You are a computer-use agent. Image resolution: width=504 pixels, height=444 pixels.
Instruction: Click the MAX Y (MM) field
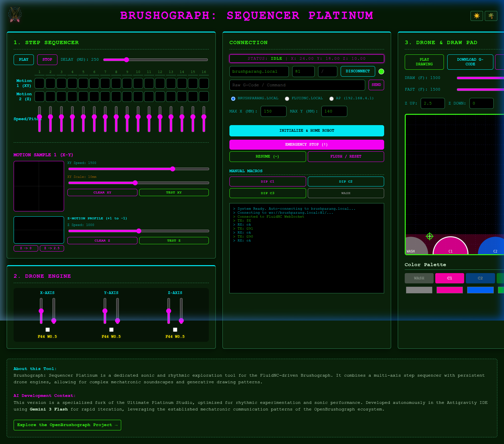334,111
